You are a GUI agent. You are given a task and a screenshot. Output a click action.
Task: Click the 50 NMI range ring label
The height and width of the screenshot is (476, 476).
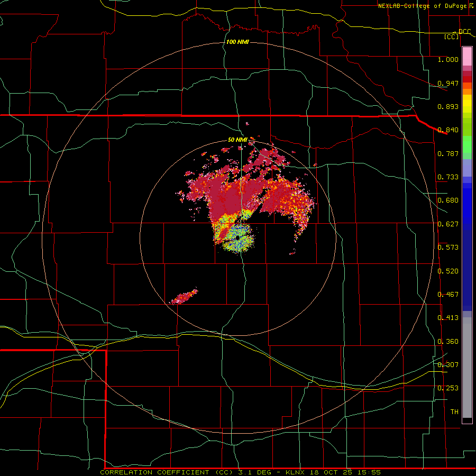(x=237, y=140)
